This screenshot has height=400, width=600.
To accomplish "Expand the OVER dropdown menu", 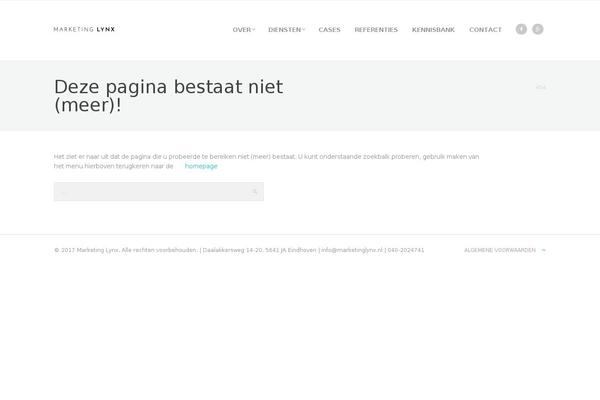I will [x=243, y=30].
